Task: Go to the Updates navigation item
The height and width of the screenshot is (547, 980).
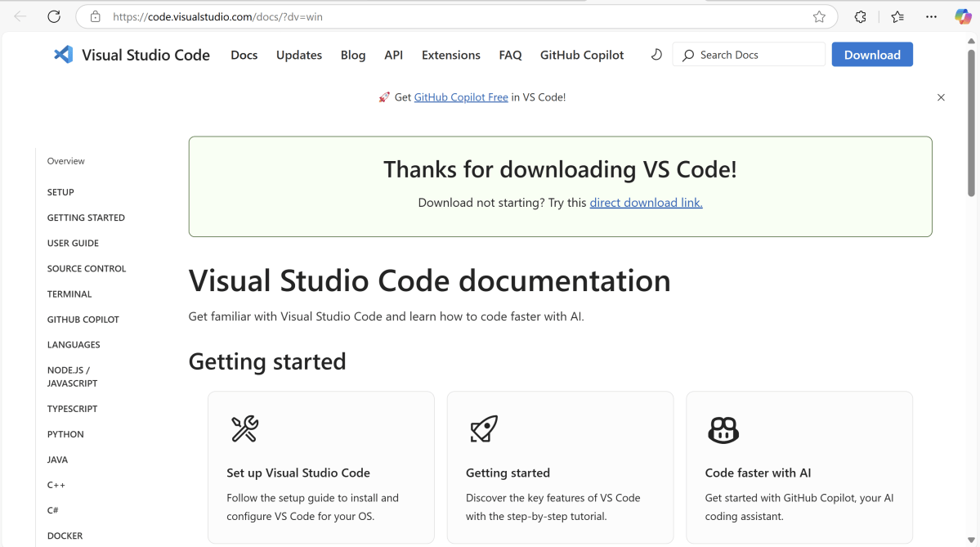Action: (299, 55)
